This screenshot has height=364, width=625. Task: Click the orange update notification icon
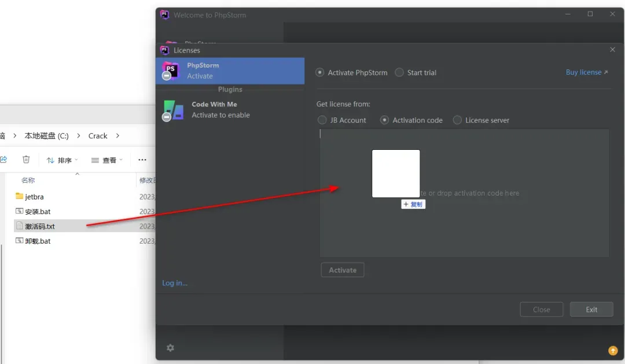coord(613,351)
